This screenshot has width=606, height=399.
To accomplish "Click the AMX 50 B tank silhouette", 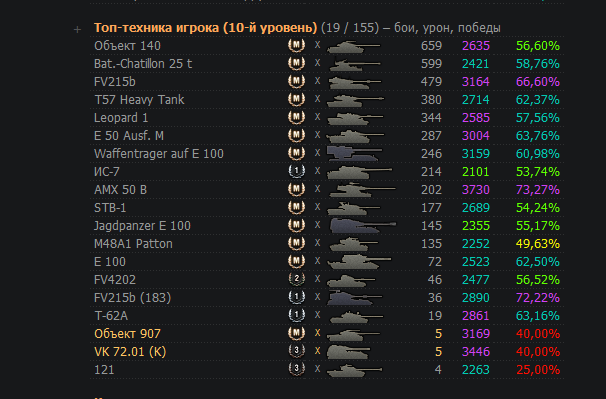I will [x=362, y=189].
